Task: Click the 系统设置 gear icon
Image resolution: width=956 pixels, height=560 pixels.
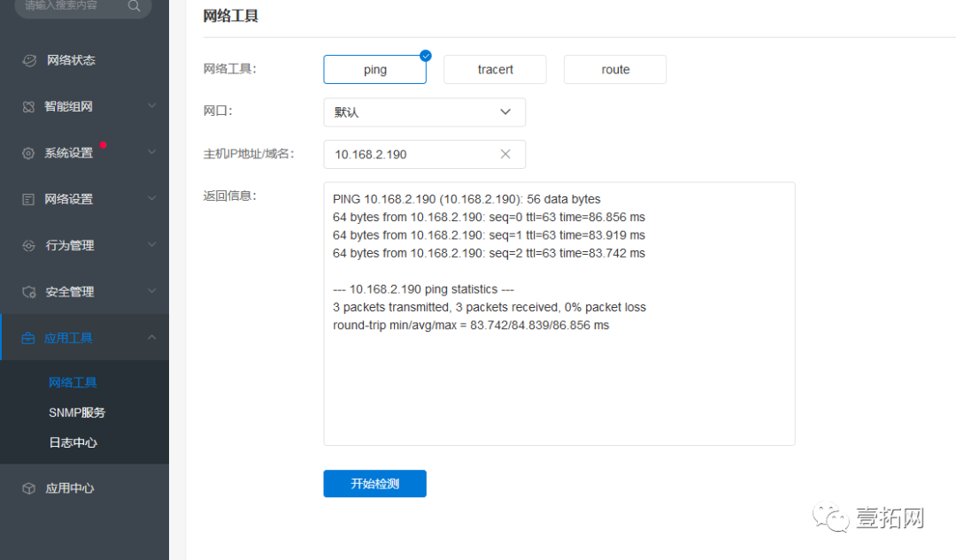Action: click(28, 153)
